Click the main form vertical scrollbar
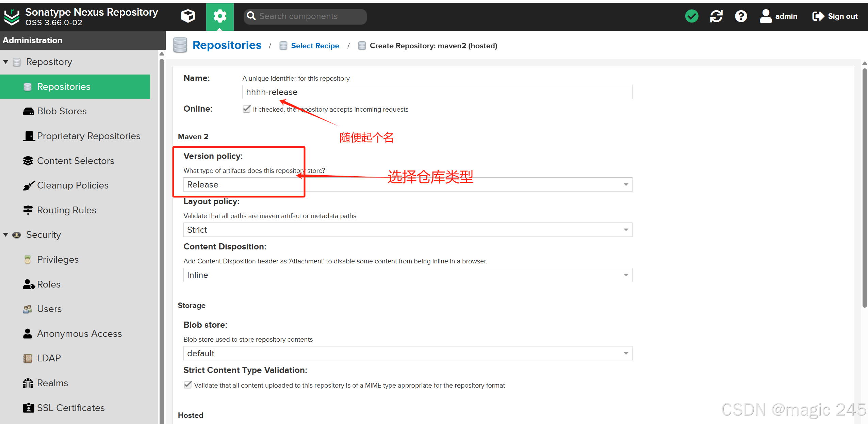This screenshot has height=424, width=868. 864,187
